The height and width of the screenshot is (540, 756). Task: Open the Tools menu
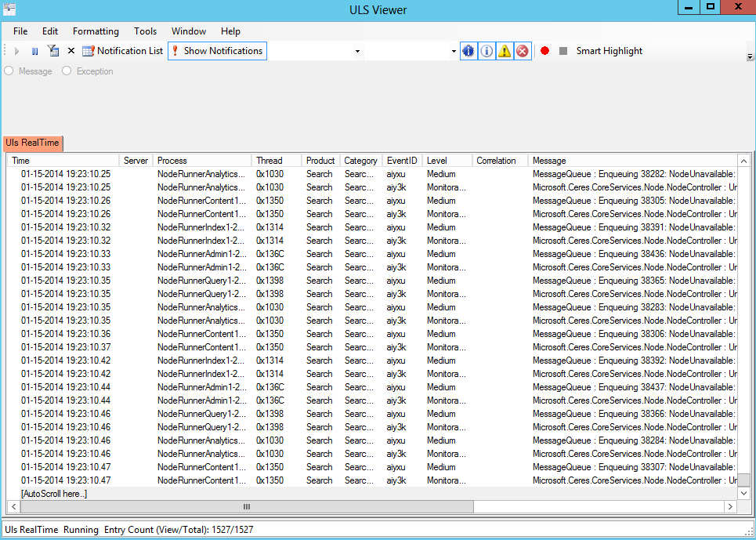point(145,31)
